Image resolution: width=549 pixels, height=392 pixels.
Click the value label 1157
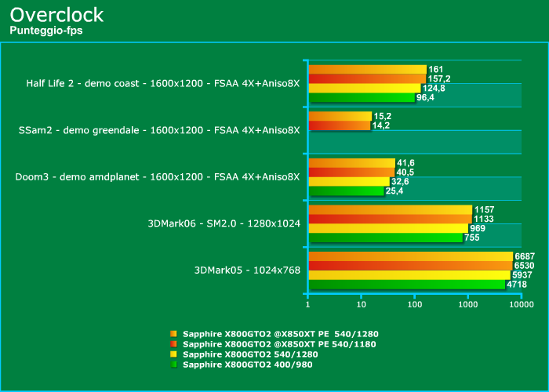click(x=484, y=209)
